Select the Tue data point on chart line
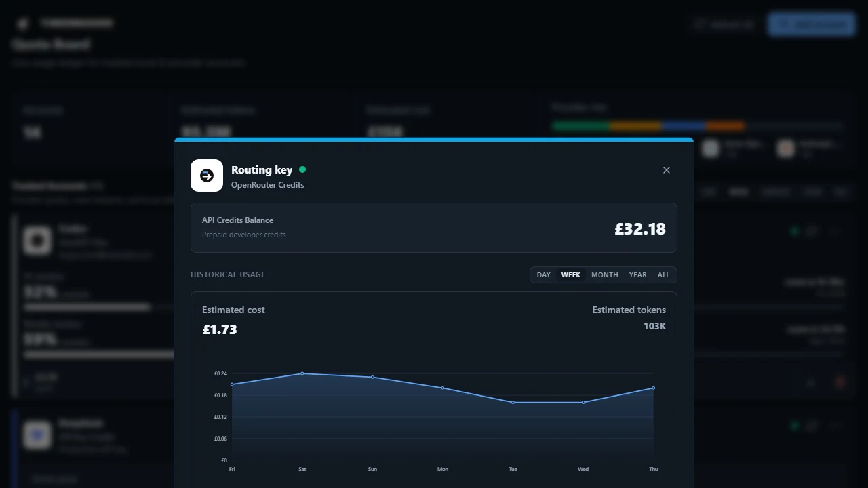 pyautogui.click(x=513, y=403)
